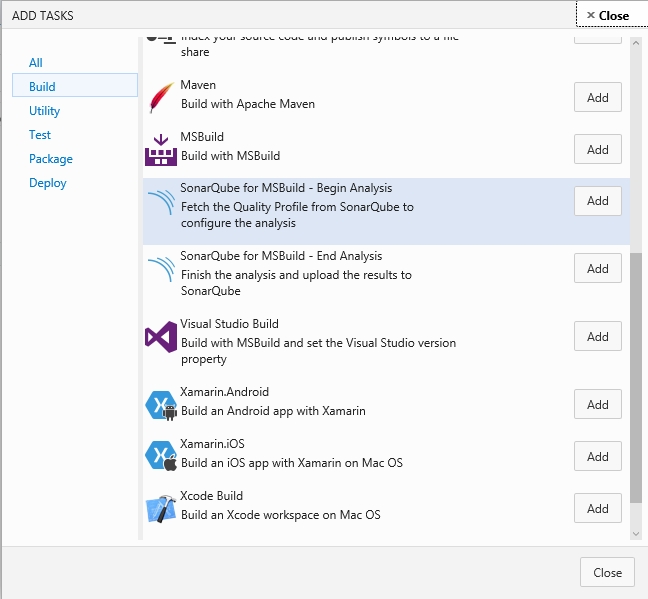Click the task list scrollbar thumb
The height and width of the screenshot is (599, 648).
pos(636,378)
